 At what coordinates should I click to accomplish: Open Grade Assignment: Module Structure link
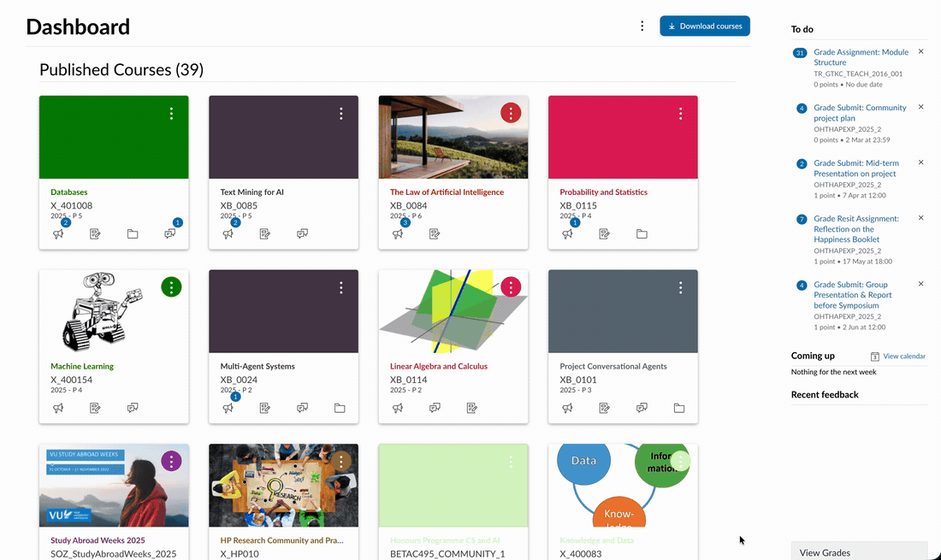point(861,57)
